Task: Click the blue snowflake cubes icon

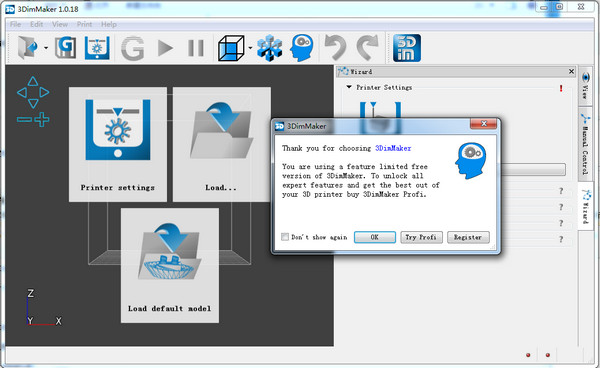Action: [270, 48]
